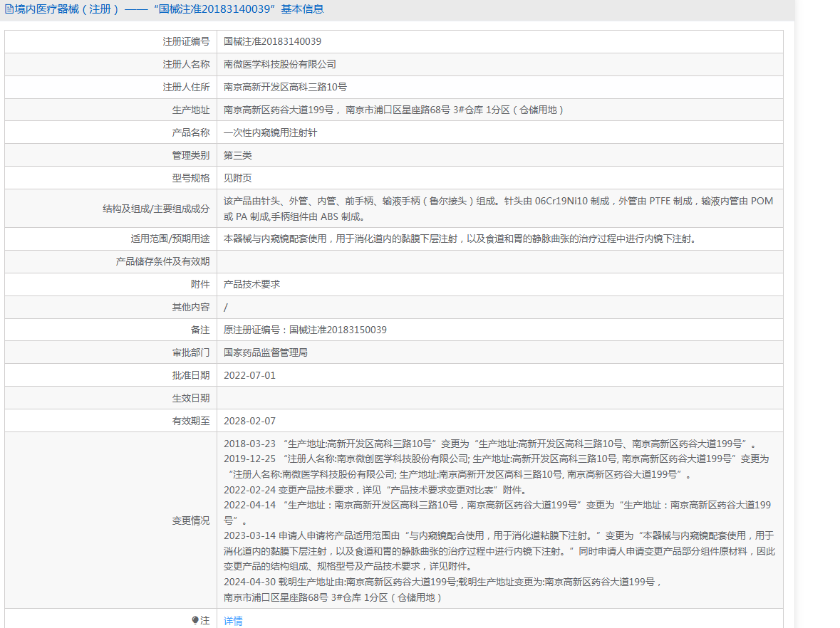
Task: Click the 变更情况 row label
Action: pos(191,520)
